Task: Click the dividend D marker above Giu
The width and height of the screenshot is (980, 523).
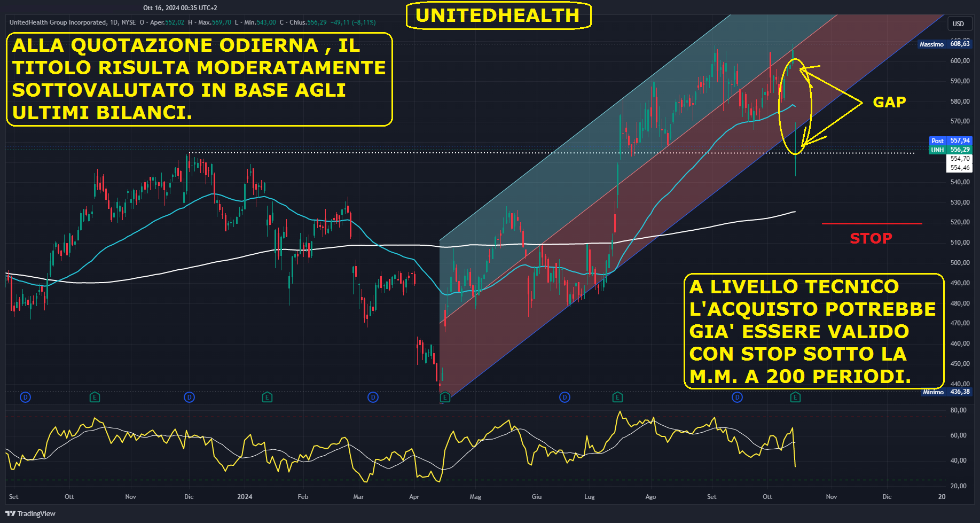Action: pyautogui.click(x=565, y=397)
